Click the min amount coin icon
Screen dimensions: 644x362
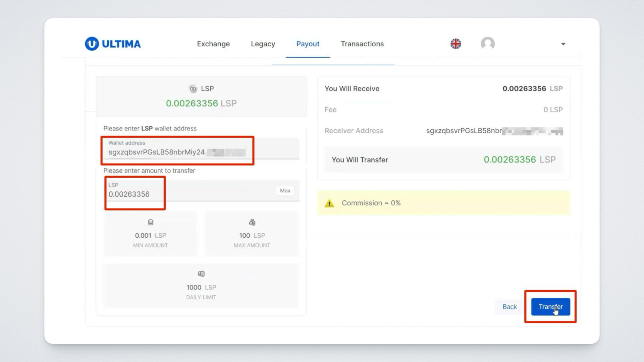tap(151, 223)
